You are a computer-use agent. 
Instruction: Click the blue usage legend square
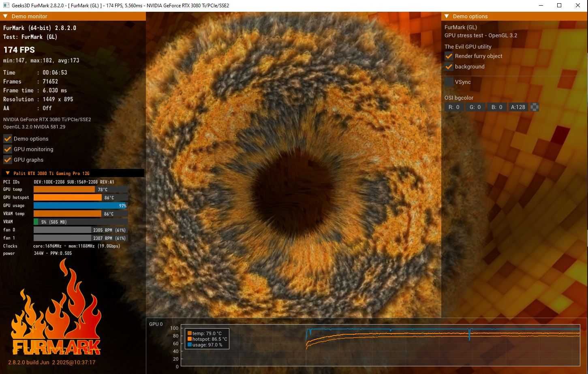[190, 345]
